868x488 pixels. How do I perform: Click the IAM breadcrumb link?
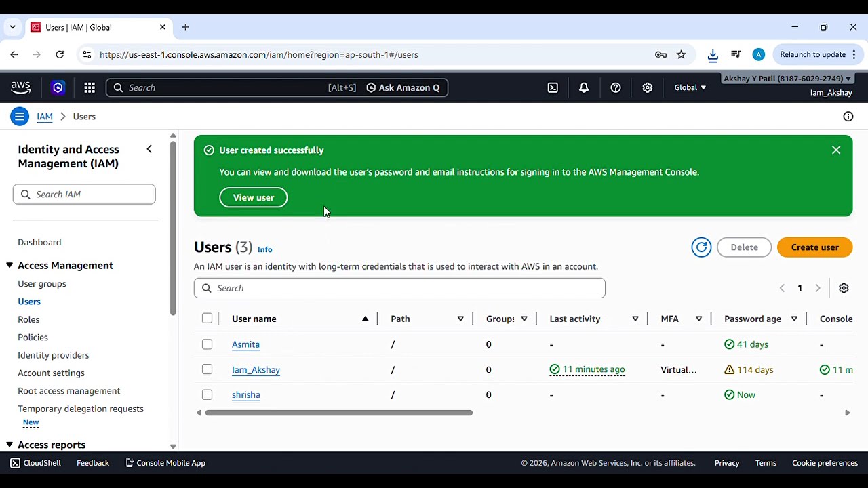tap(44, 117)
